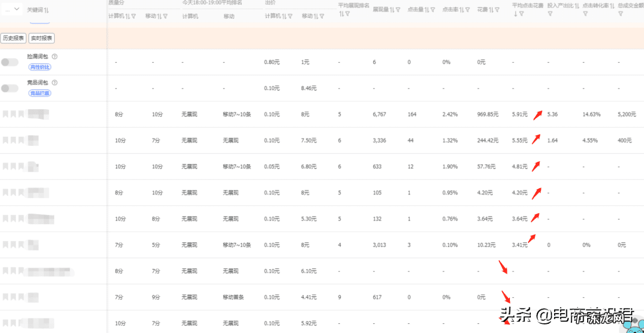
Task: Click the 质量分 计算机 sort icon
Action: point(127,16)
